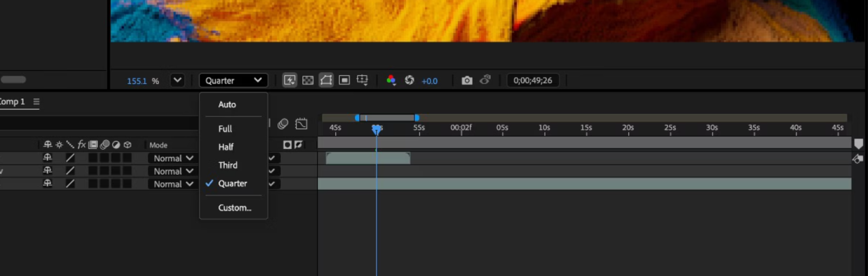Click the reset exposure aperture icon
The width and height of the screenshot is (868, 276).
point(410,80)
